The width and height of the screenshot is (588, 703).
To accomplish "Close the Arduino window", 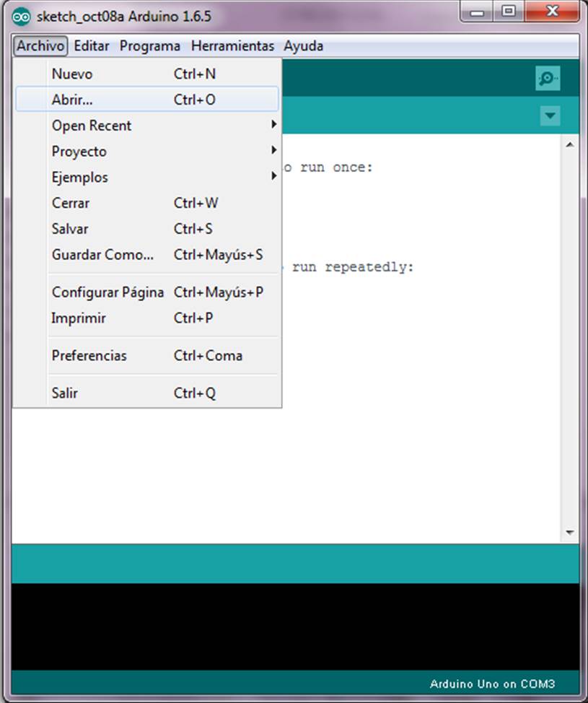I will 552,12.
